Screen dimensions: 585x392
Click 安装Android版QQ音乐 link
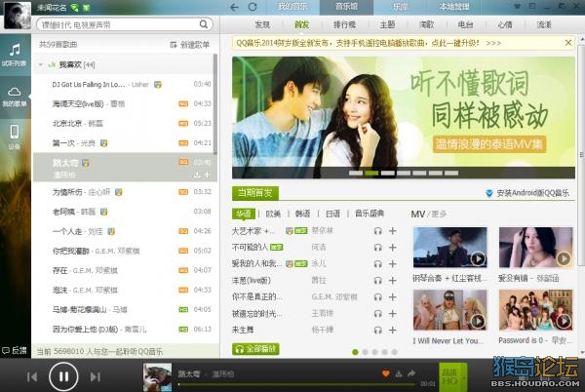click(x=527, y=193)
